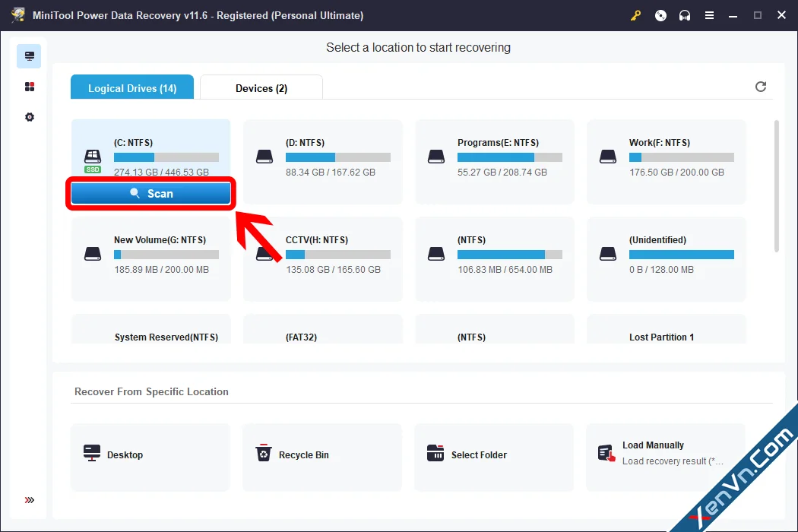Click the (Unidentified) usage bar
This screenshot has width=798, height=532.
coord(682,255)
